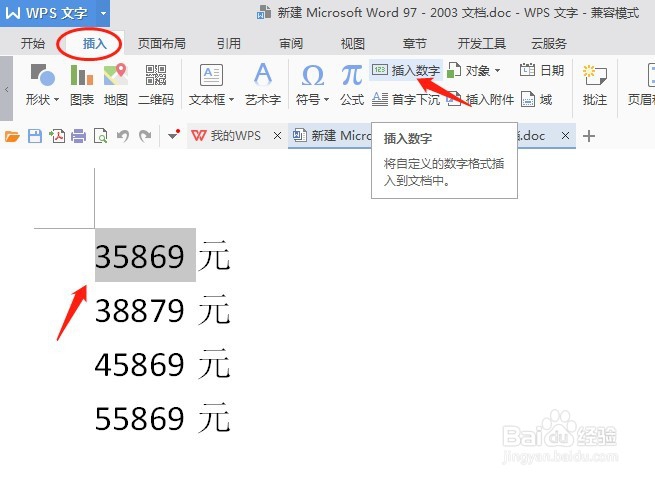
Task: Insert a formula (公式)
Action: click(352, 84)
